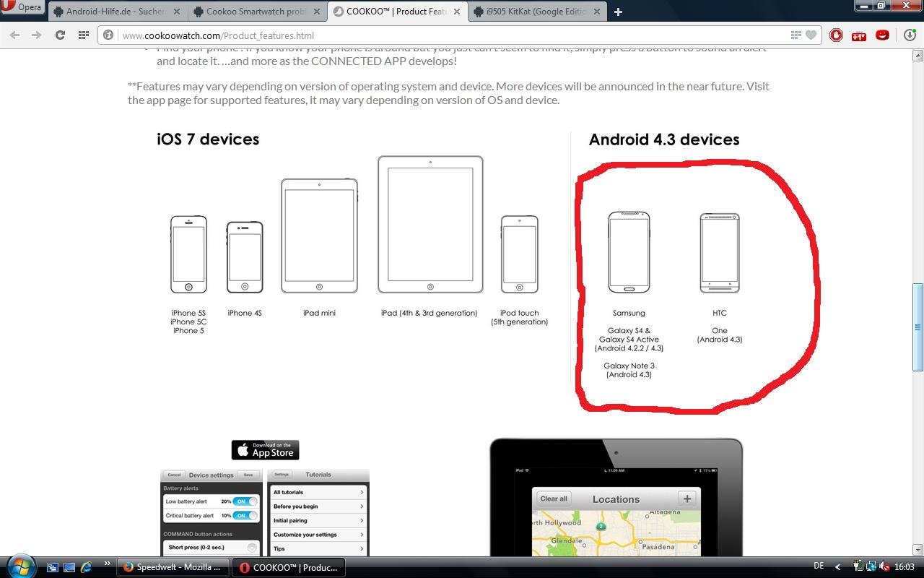
Task: Click Cancel in the Device settings screenshot
Action: [174, 475]
